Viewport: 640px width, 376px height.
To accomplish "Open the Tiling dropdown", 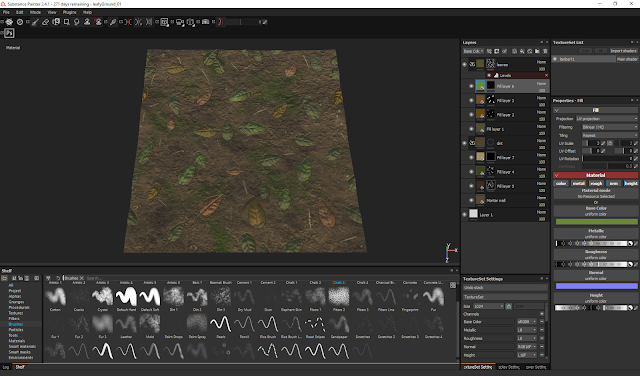I will 610,135.
